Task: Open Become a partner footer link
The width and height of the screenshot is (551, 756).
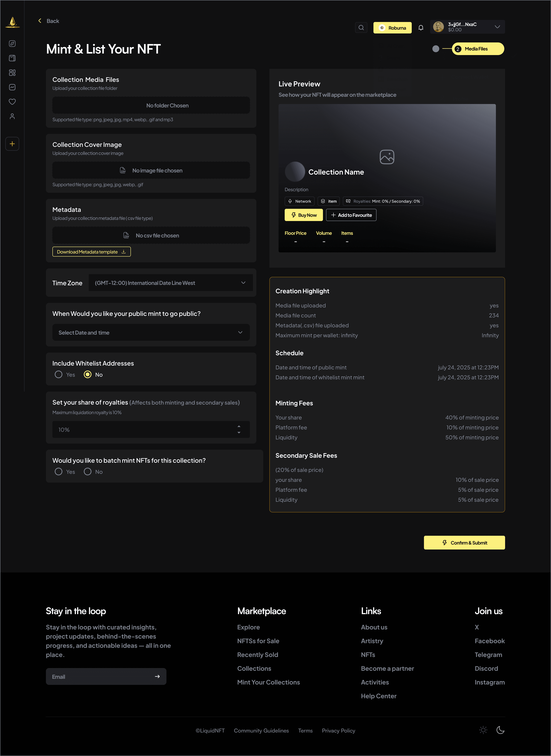Action: [387, 668]
